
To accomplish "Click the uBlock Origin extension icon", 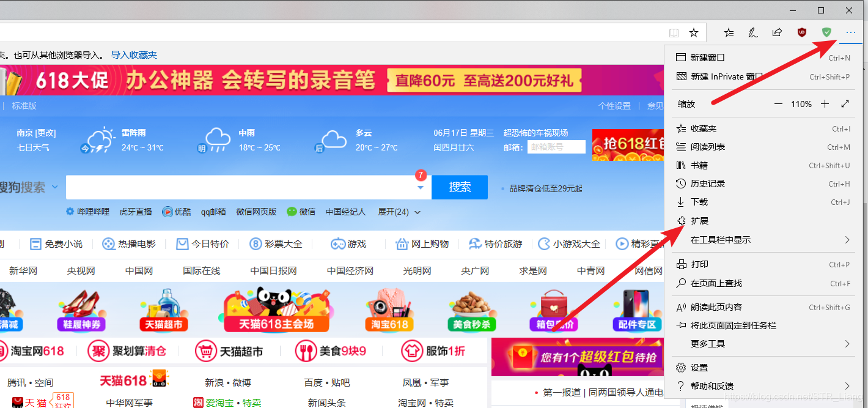I will point(802,32).
